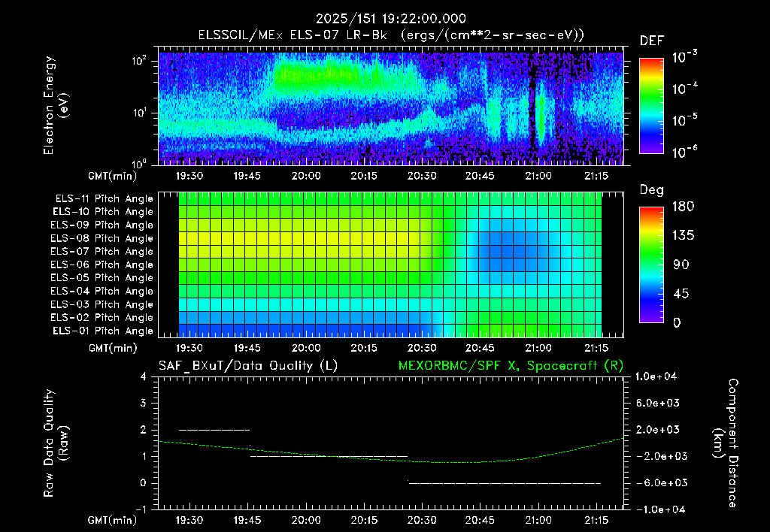
Task: Click the 10⁻⁶ DEF scale value
Action: point(684,152)
